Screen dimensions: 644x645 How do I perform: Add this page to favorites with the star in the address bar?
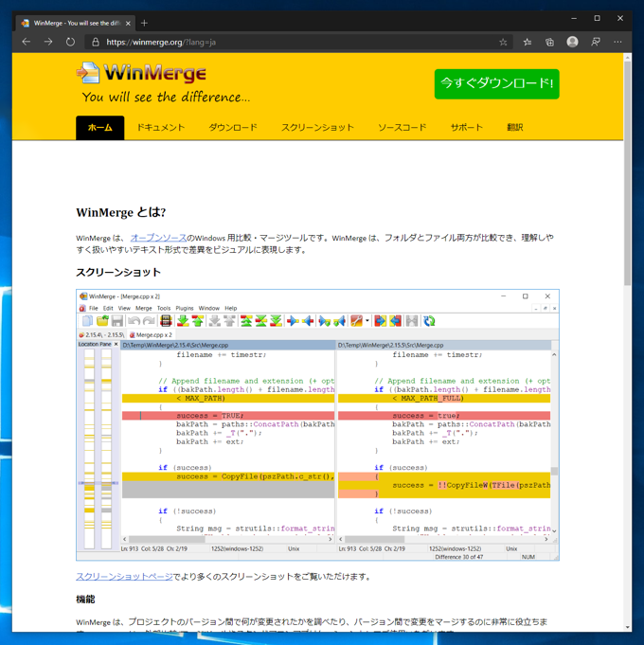click(503, 42)
